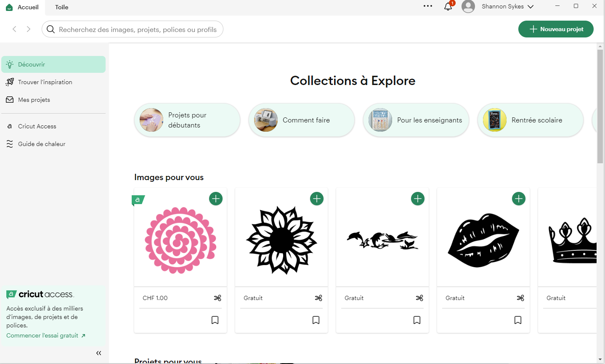Switch to the Toile tab
Screen dimensions: 605x364
coord(61,7)
